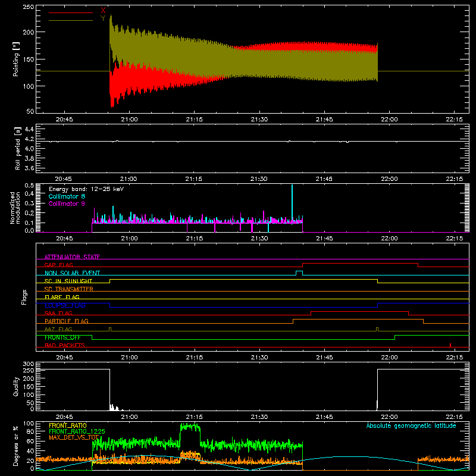This screenshot has width=476, height=476.
Task: Click the 22:00 tick label under Roll period plot
Action: coord(389,179)
